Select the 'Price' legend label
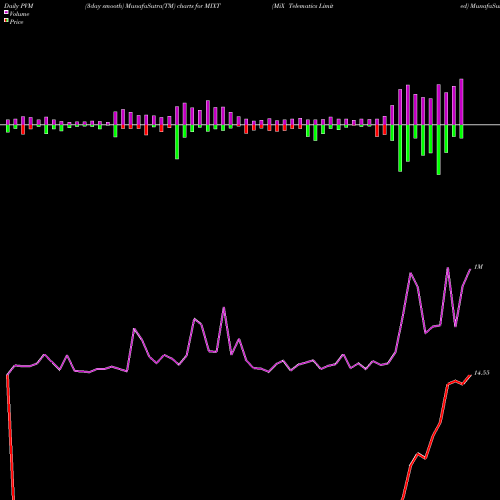Image resolution: width=500 pixels, height=500 pixels. click(16, 22)
